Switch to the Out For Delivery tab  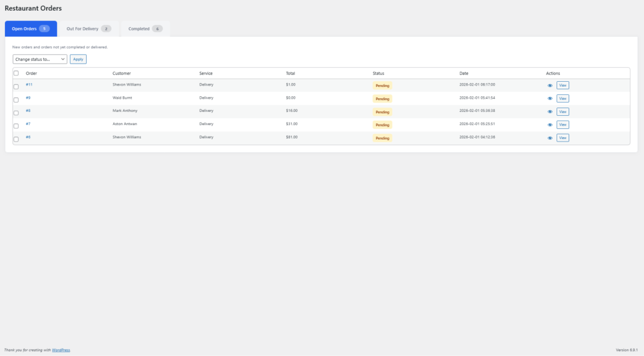[88, 29]
